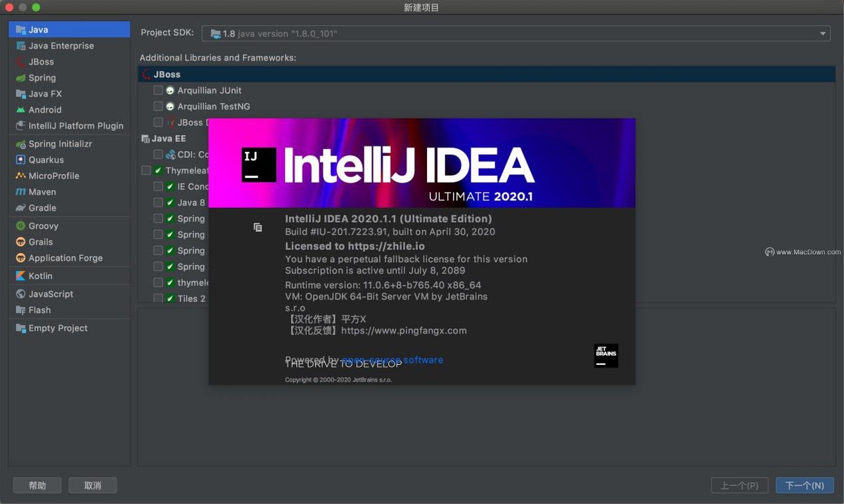Image resolution: width=844 pixels, height=504 pixels.
Task: Click the 下一个(N) next button
Action: 805,486
